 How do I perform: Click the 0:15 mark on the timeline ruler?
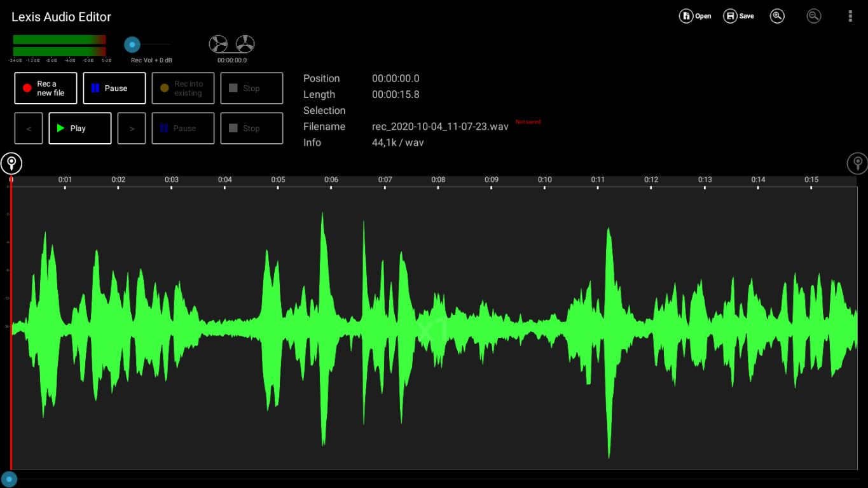(811, 180)
